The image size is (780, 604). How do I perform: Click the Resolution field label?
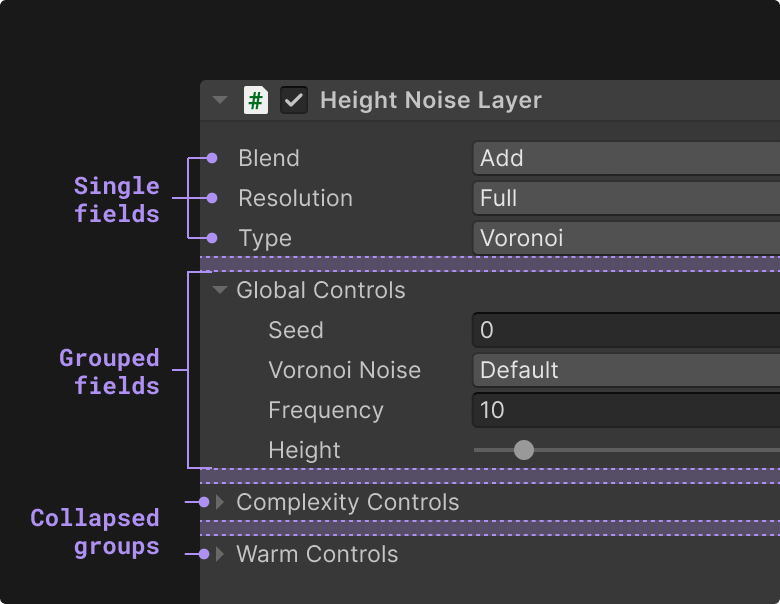point(295,198)
